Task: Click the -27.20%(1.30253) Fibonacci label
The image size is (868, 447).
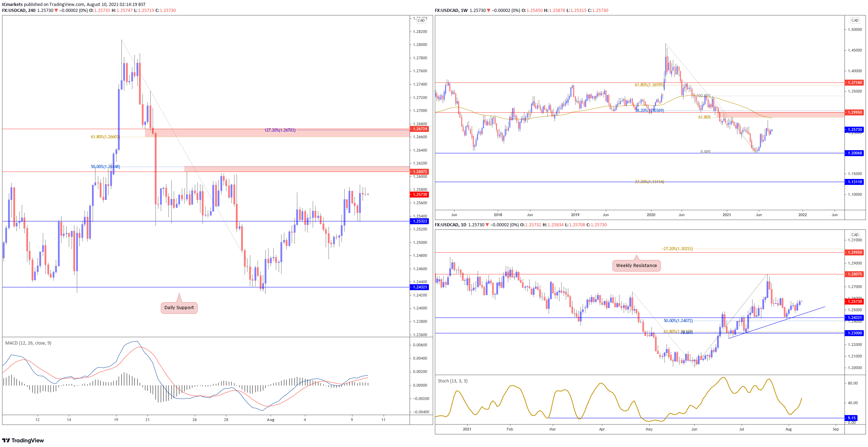Action: (677, 249)
